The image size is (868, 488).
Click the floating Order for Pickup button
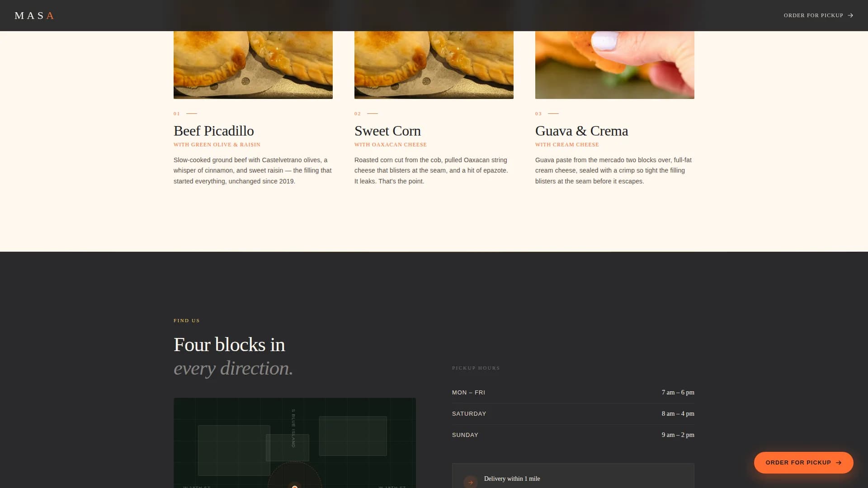pyautogui.click(x=803, y=463)
